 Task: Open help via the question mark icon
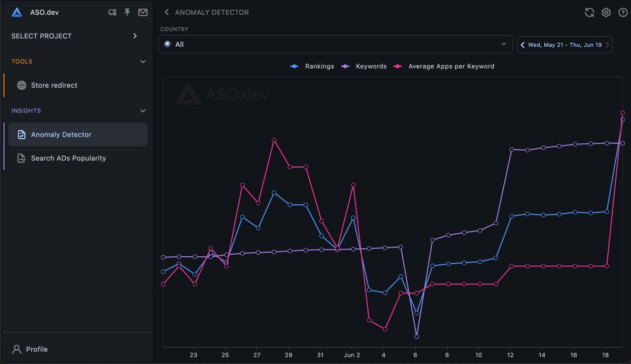(622, 12)
